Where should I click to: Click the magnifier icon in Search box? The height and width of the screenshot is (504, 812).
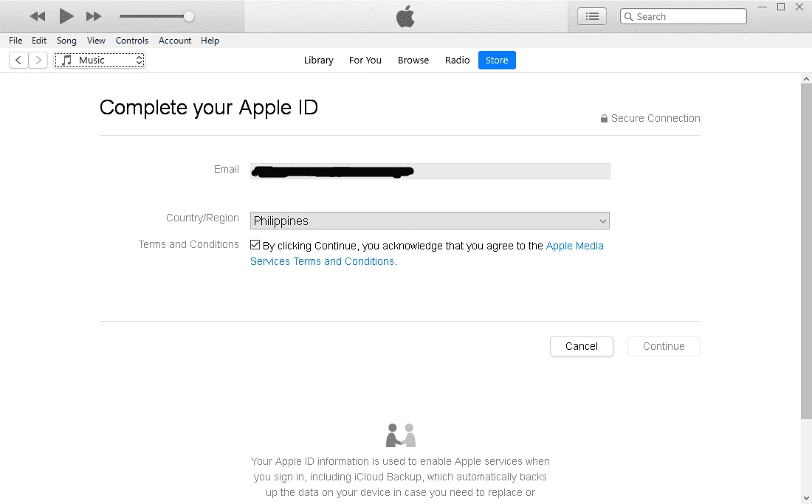point(629,16)
